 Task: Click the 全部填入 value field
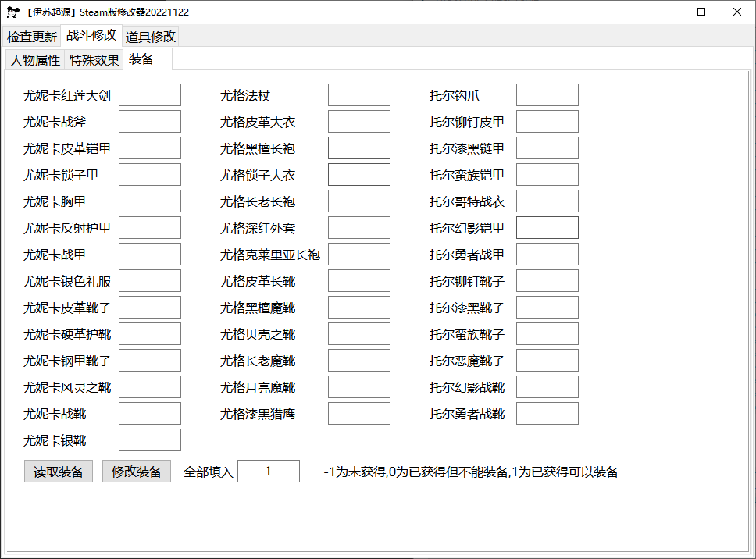coord(269,471)
